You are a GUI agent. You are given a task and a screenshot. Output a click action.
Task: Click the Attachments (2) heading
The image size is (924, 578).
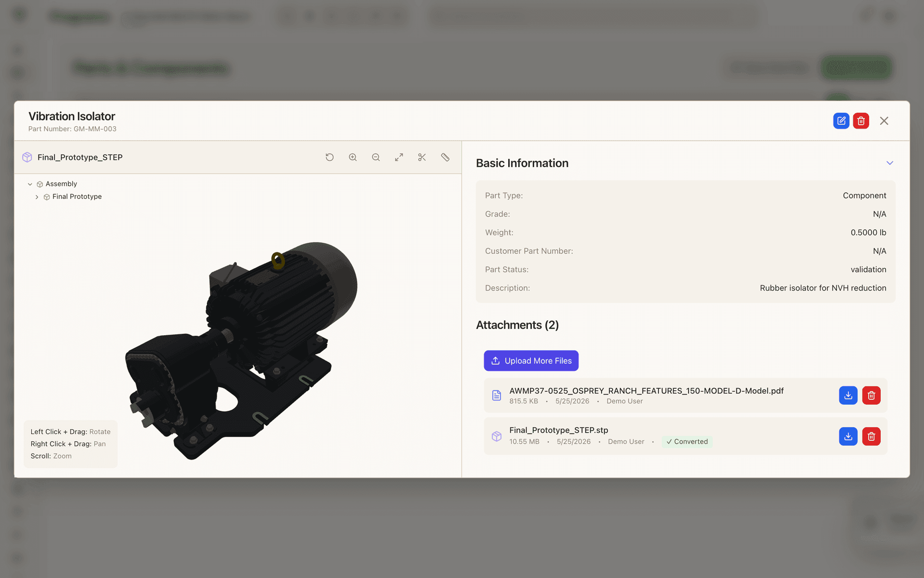517,325
